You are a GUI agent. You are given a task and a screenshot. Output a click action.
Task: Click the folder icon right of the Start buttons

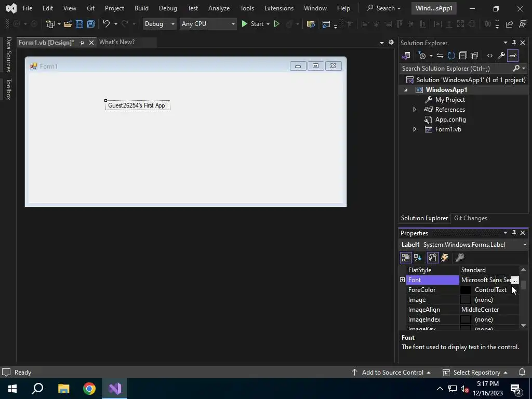311,24
